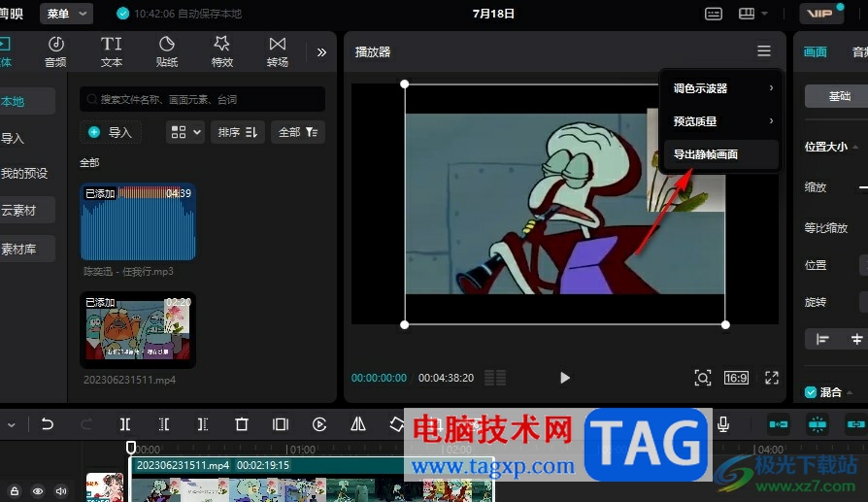Start voiceover recording with the microphone icon
Viewport: 868px width, 502px height.
(723, 424)
